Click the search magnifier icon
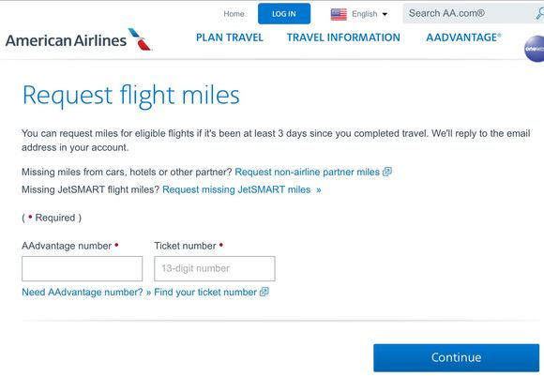 (x=540, y=13)
